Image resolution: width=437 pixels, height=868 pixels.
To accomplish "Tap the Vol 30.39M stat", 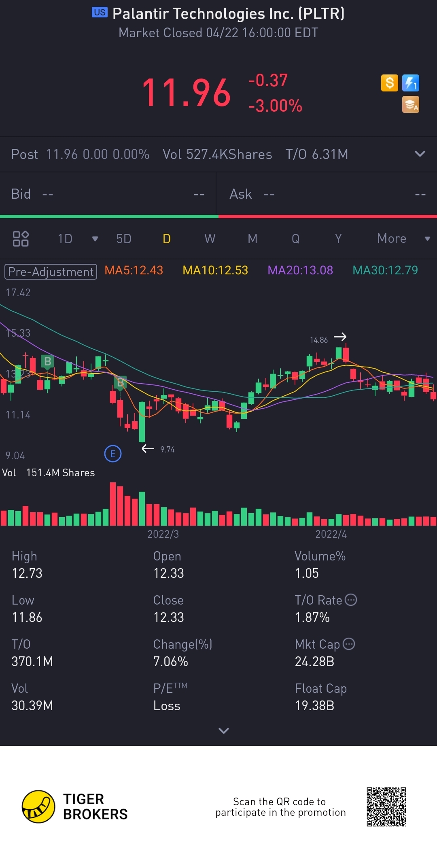I will pyautogui.click(x=32, y=697).
